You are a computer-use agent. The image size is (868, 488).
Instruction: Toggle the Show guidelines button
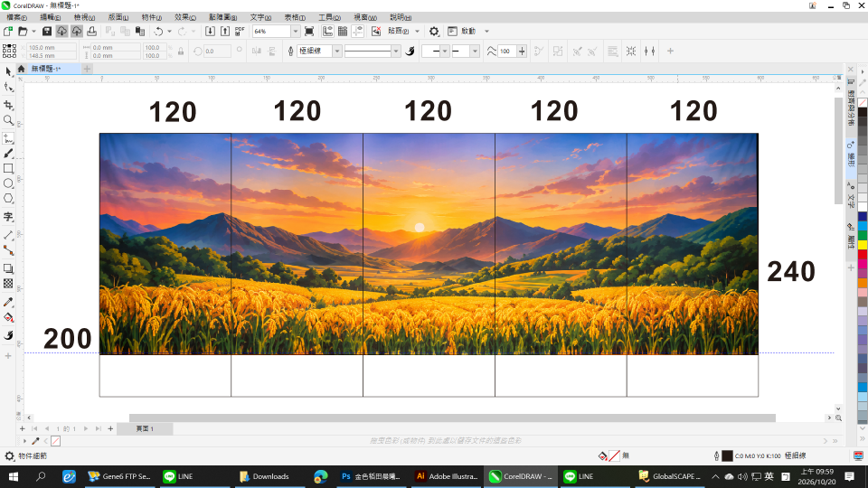point(358,31)
